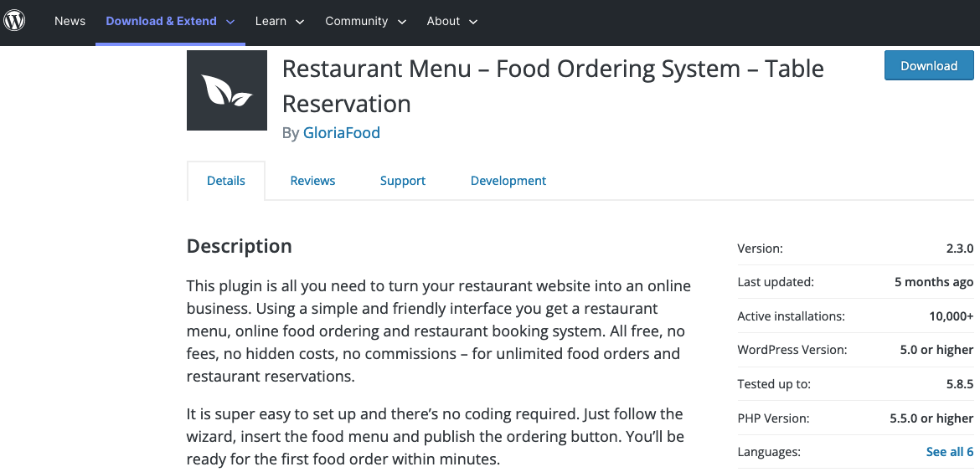Expand the Download & Extend chevron
980x472 pixels.
point(230,22)
